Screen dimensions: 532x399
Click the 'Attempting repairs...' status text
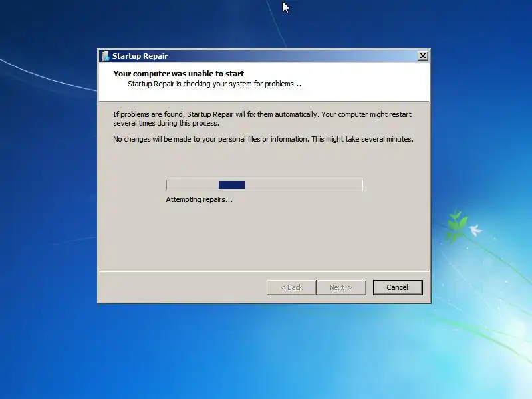[x=199, y=200]
